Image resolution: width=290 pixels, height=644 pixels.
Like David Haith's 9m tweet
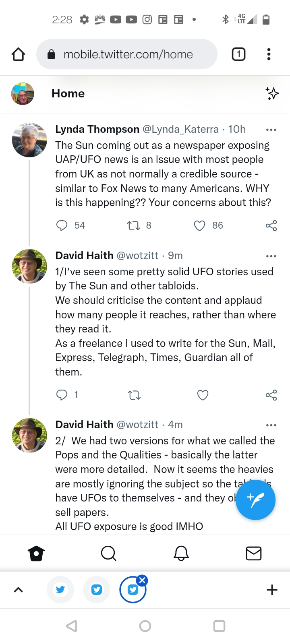[203, 395]
